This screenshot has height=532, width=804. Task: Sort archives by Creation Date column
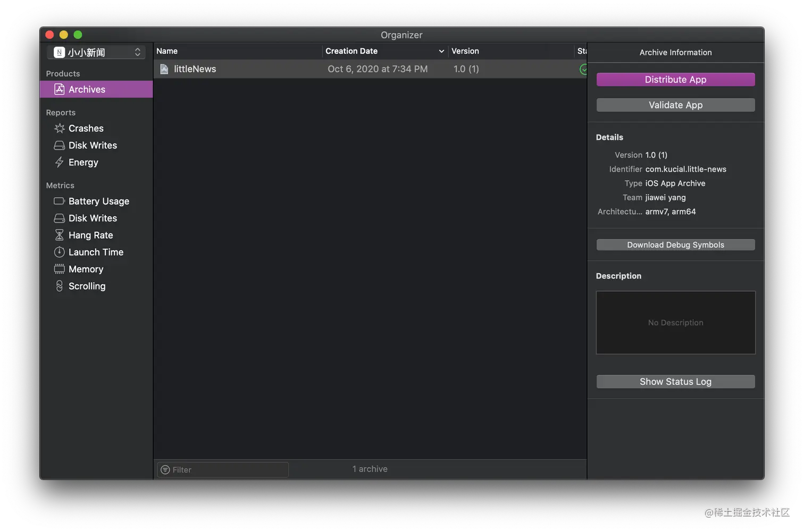click(385, 51)
